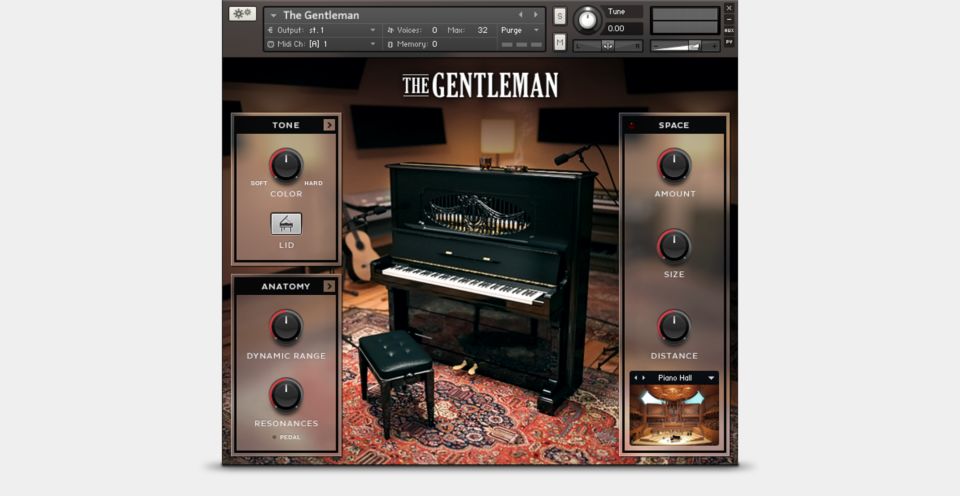
Task: Expand the Anatomy panel arrow
Action: 329,286
